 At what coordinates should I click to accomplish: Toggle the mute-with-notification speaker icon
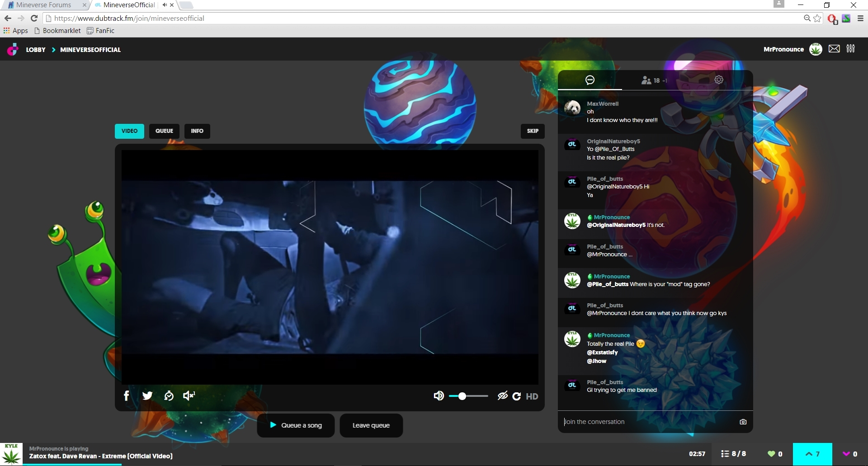[x=189, y=396]
